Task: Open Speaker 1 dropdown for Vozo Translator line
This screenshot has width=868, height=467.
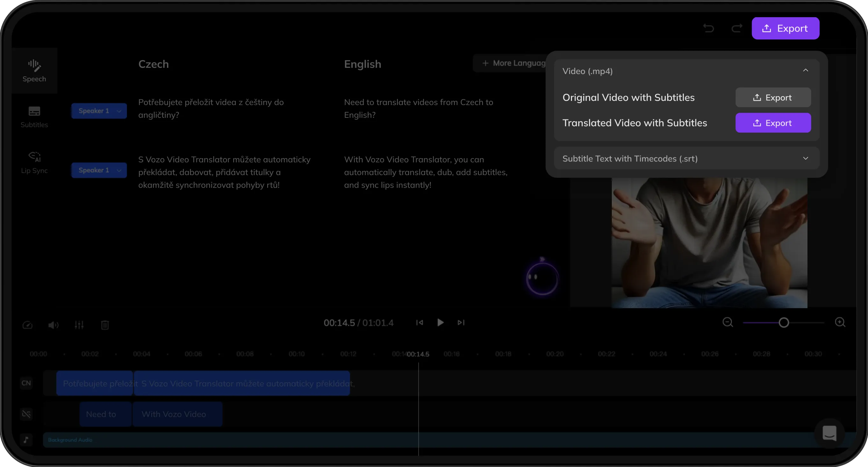Action: point(99,170)
